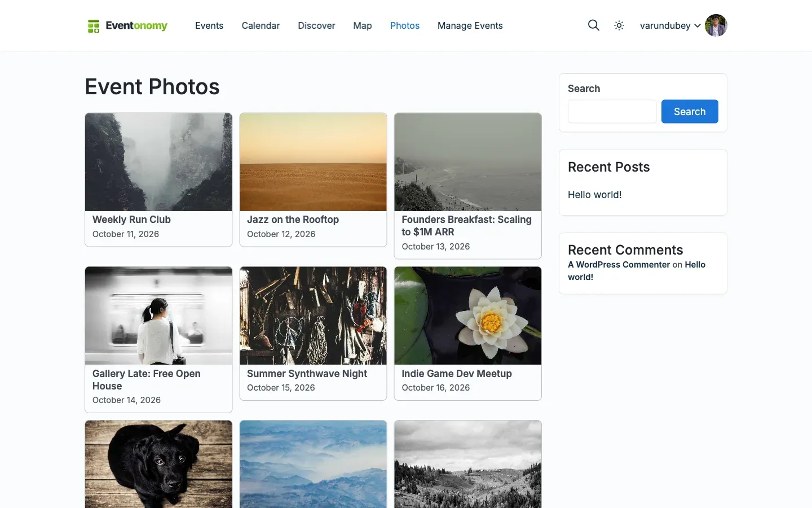Screen dimensions: 812x508
Task: Click the Eventonomy logo
Action: [127, 26]
